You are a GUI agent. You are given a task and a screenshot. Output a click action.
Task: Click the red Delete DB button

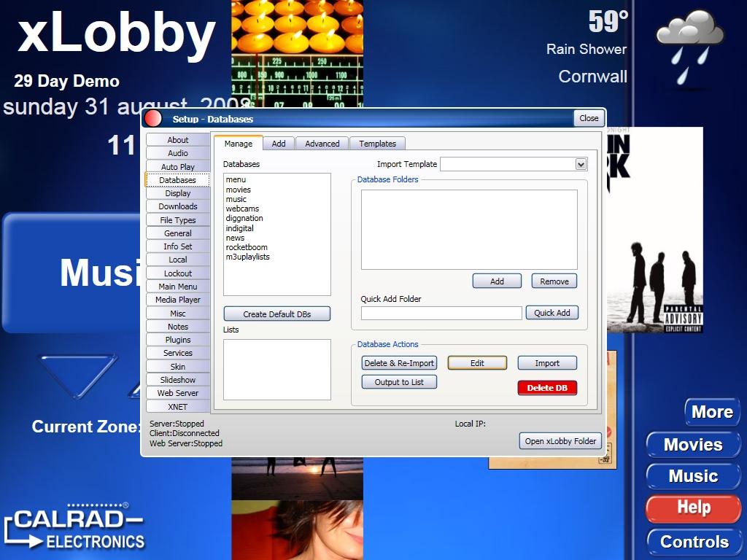[547, 388]
